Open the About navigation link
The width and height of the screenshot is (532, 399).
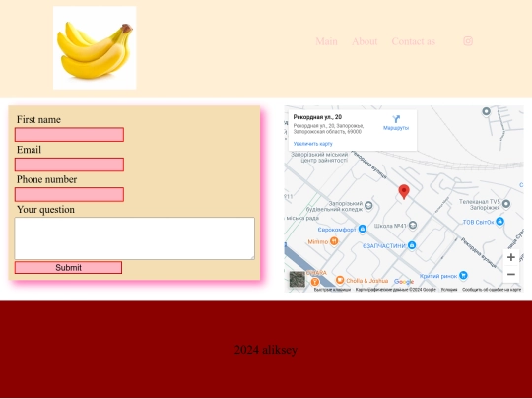365,41
